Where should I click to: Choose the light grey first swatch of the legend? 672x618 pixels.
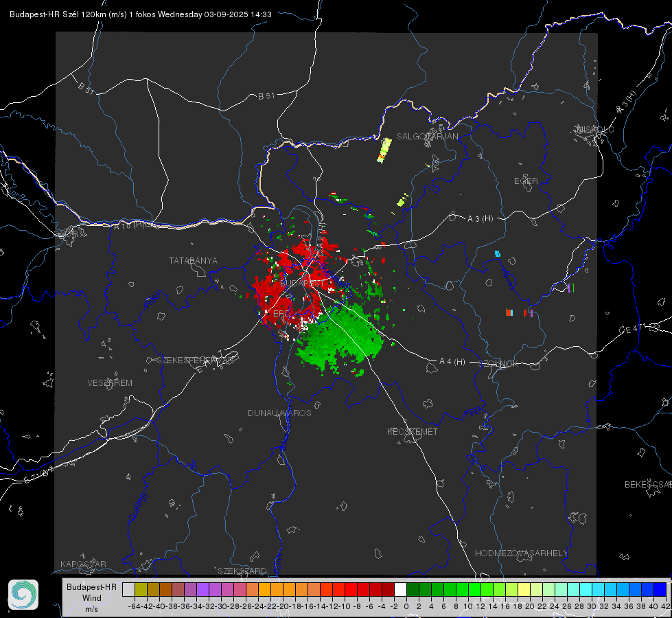(128, 589)
